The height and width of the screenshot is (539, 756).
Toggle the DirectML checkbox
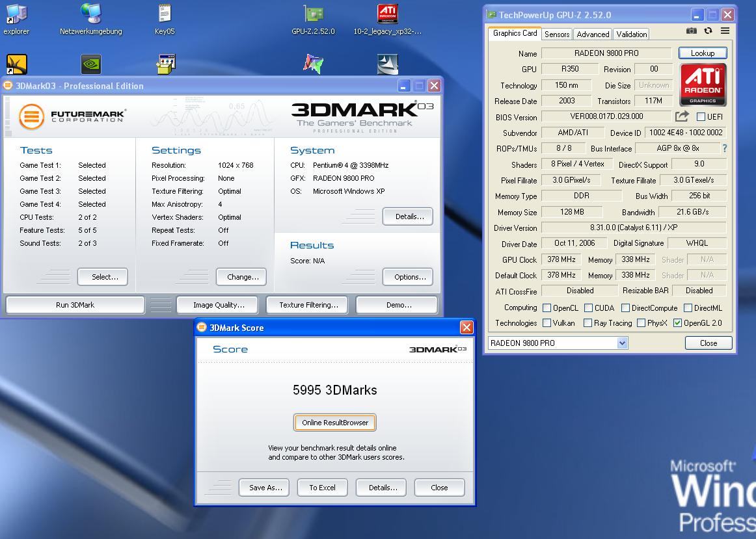688,308
